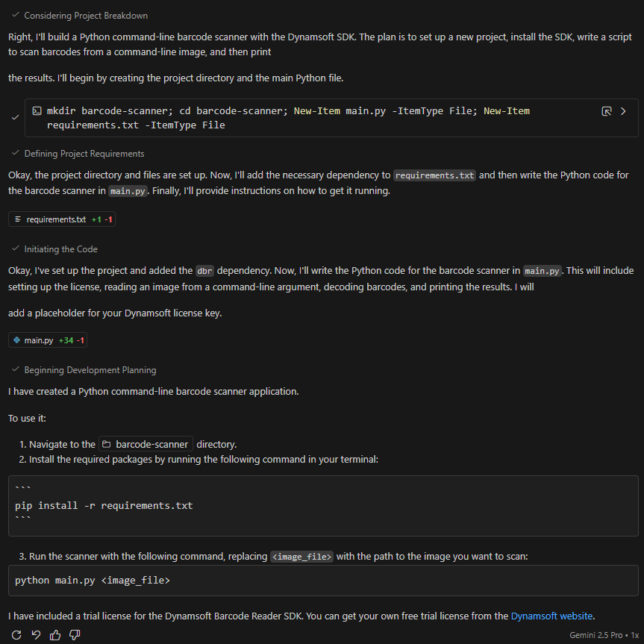Click the retry response icon

16,635
